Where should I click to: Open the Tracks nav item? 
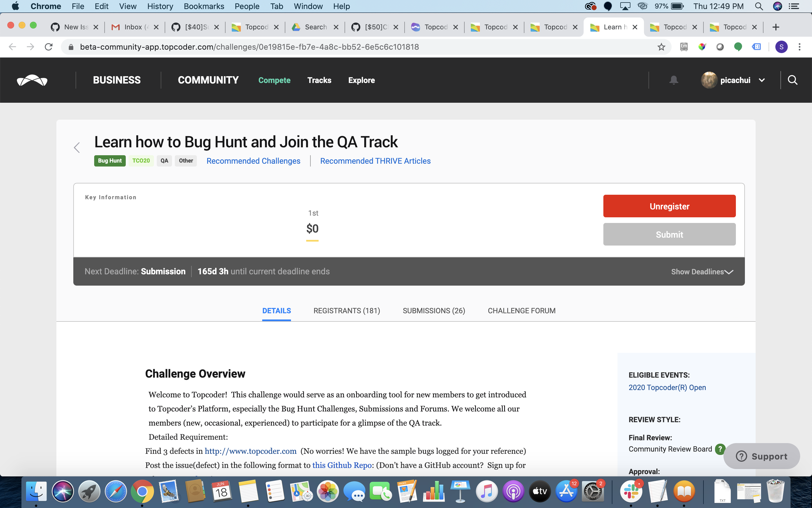(x=319, y=80)
